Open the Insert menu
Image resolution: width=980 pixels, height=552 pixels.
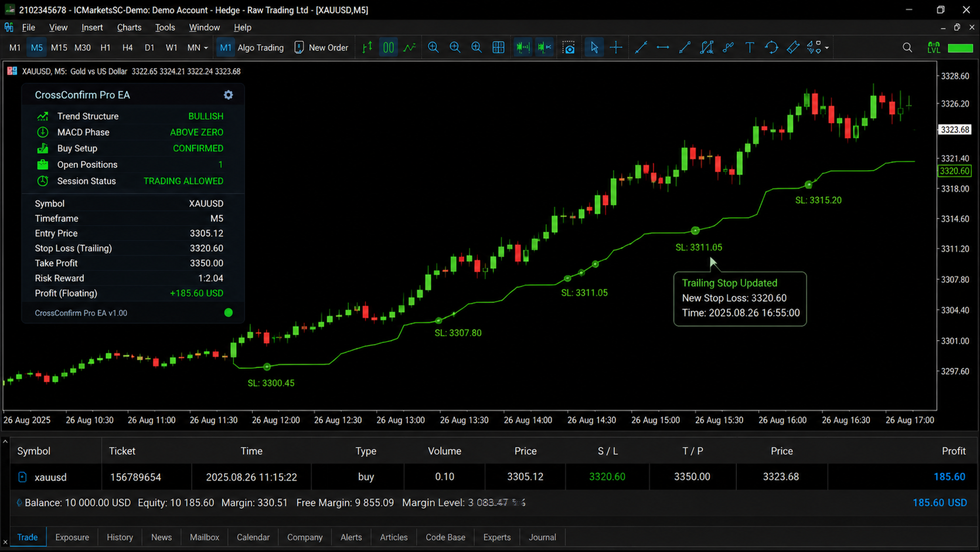point(92,28)
